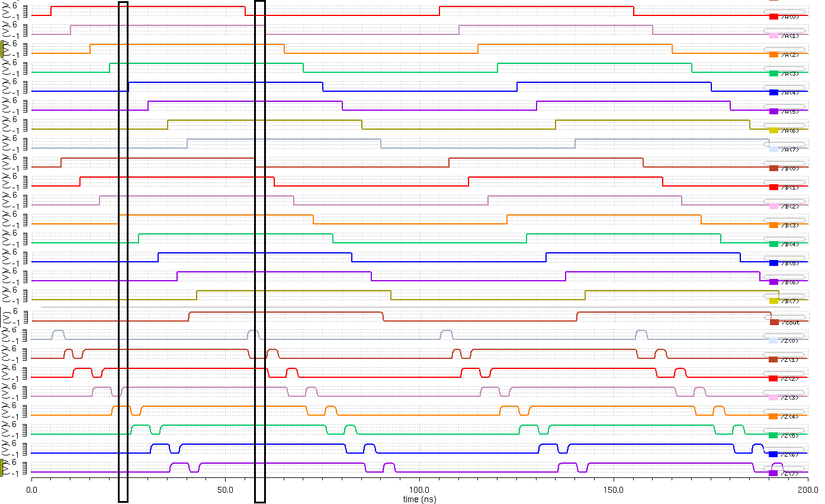Click the green /A<3> legend swatch
The image size is (825, 504).
pos(773,73)
